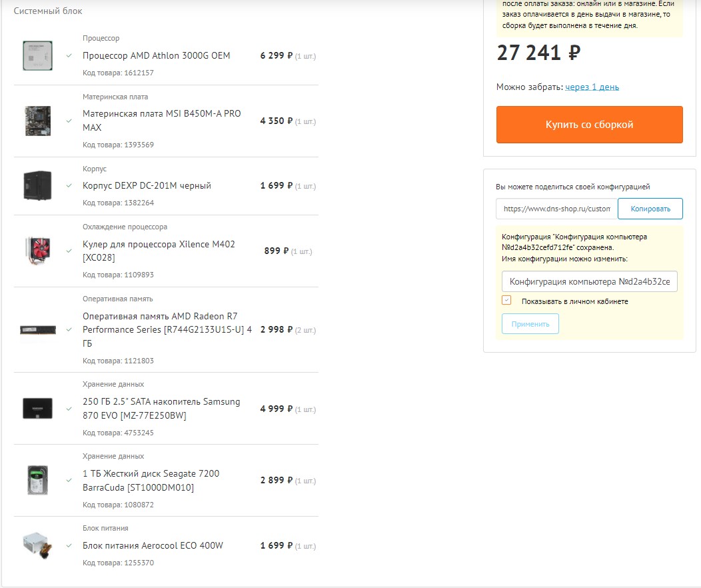Open Кулер для процессора Xilence M402 link
The height and width of the screenshot is (588, 701).
coord(159,251)
